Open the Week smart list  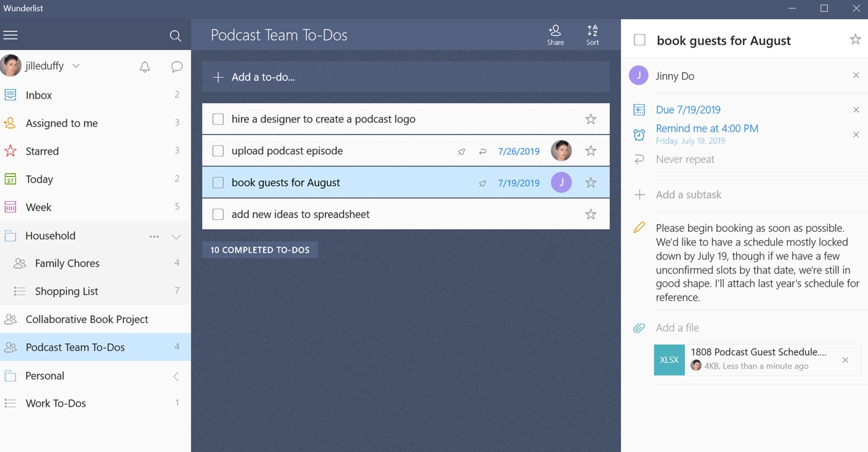click(95, 207)
